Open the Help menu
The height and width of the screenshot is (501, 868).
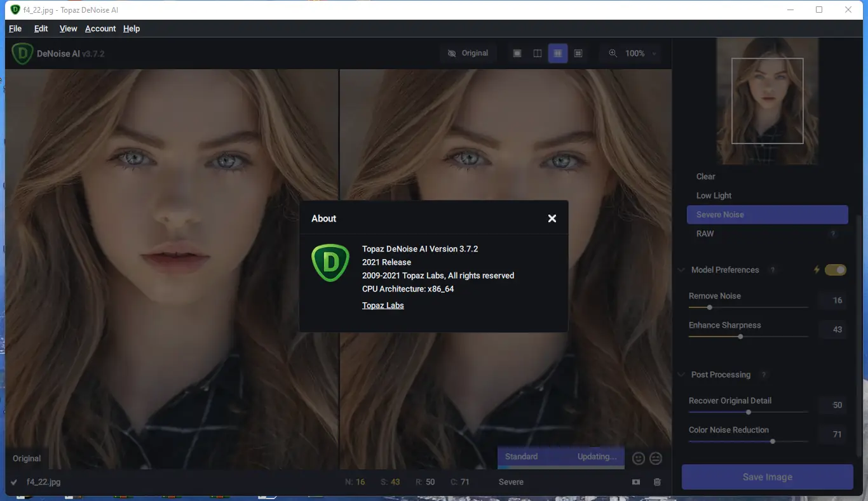[x=132, y=29]
